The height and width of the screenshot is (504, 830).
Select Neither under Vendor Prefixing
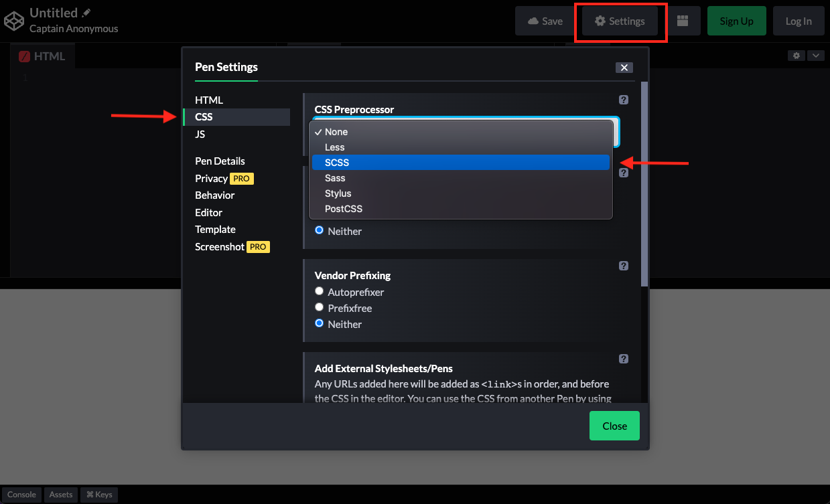point(320,324)
